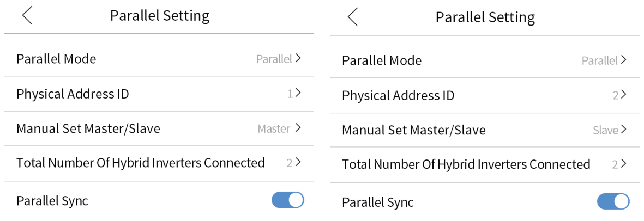
Task: Tap Physical Address ID label in right panel
Action: [x=398, y=95]
